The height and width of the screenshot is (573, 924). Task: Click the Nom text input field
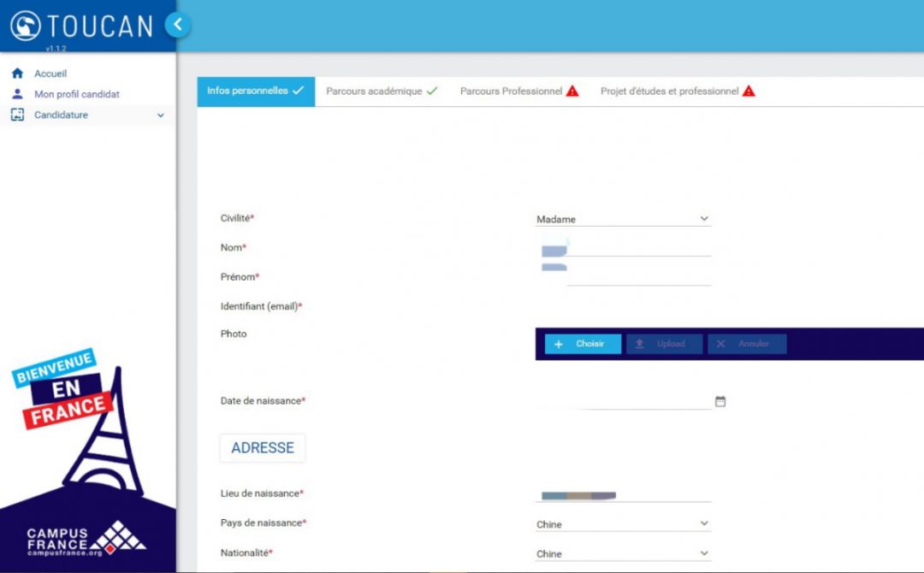[637, 249]
